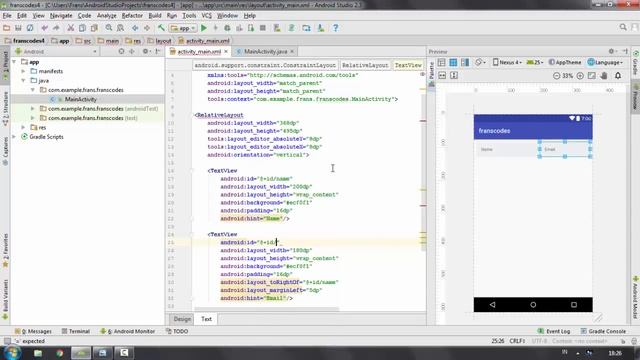Toggle blueprint view icon in preview
The image size is (640, 360).
(x=453, y=62)
